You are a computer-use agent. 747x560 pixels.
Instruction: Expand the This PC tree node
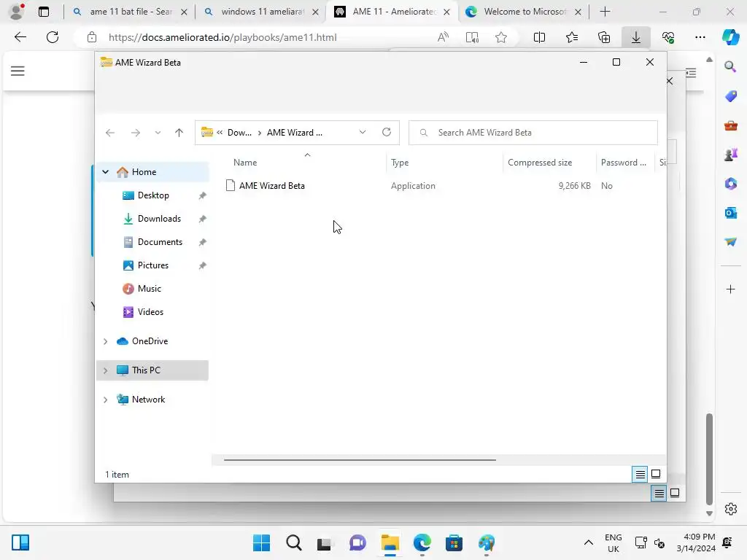[105, 370]
